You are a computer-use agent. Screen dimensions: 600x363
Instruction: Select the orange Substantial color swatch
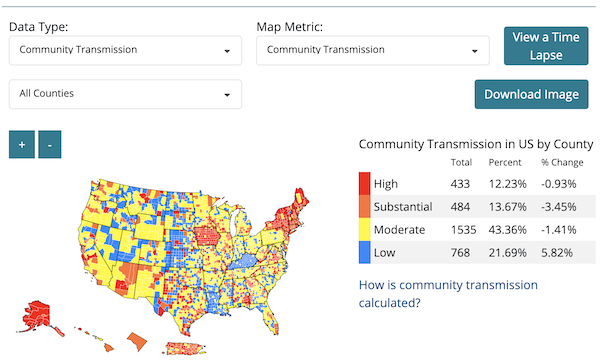pos(364,207)
